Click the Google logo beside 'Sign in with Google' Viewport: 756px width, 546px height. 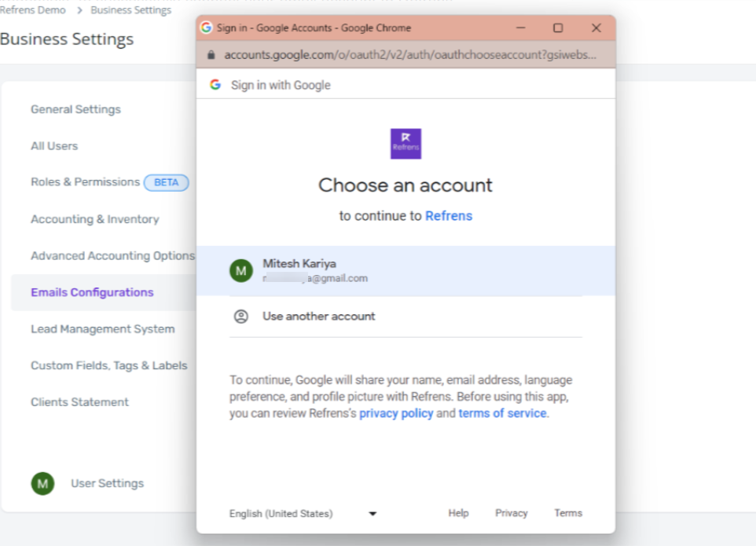(215, 85)
